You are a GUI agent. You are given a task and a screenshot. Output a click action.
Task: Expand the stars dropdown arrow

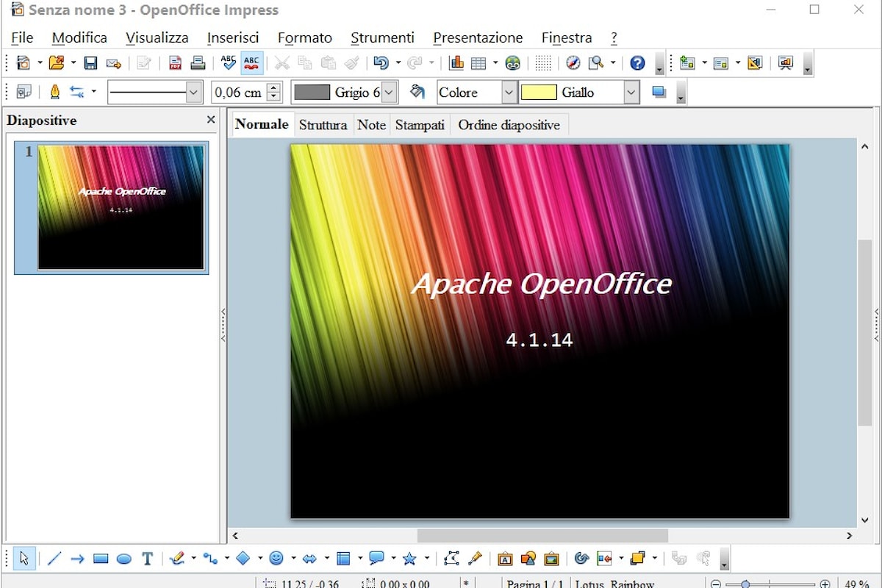[x=426, y=559]
